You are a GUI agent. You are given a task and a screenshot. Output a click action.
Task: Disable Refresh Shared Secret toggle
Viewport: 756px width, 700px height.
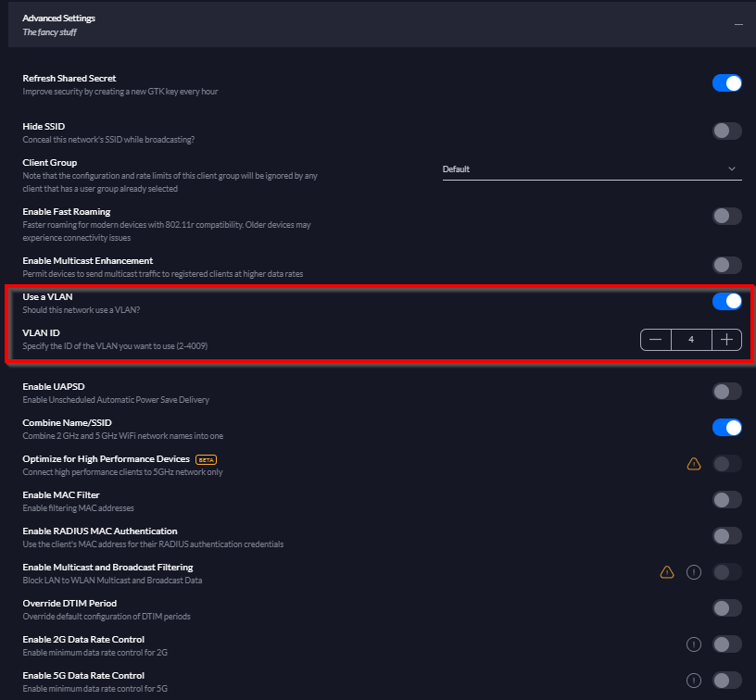tap(727, 83)
